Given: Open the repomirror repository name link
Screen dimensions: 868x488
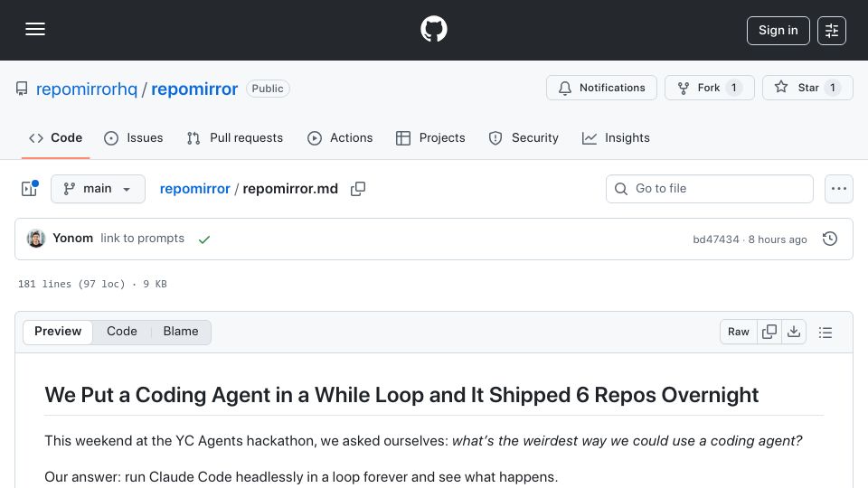Looking at the screenshot, I should coord(194,89).
